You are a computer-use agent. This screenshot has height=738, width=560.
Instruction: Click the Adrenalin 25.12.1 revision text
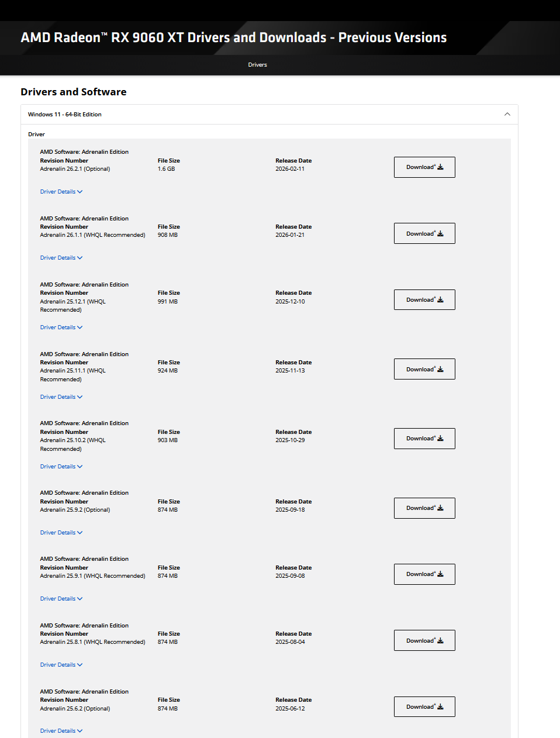(72, 306)
